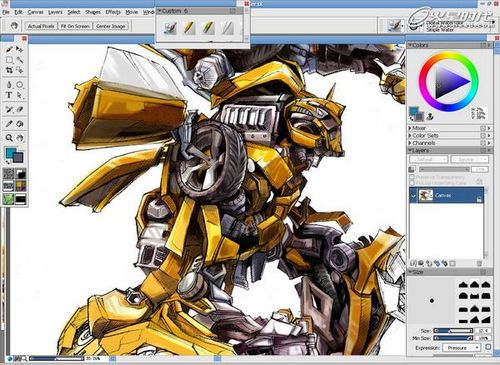The width and height of the screenshot is (500, 365).
Task: Collapse the Layers panel
Action: [410, 150]
